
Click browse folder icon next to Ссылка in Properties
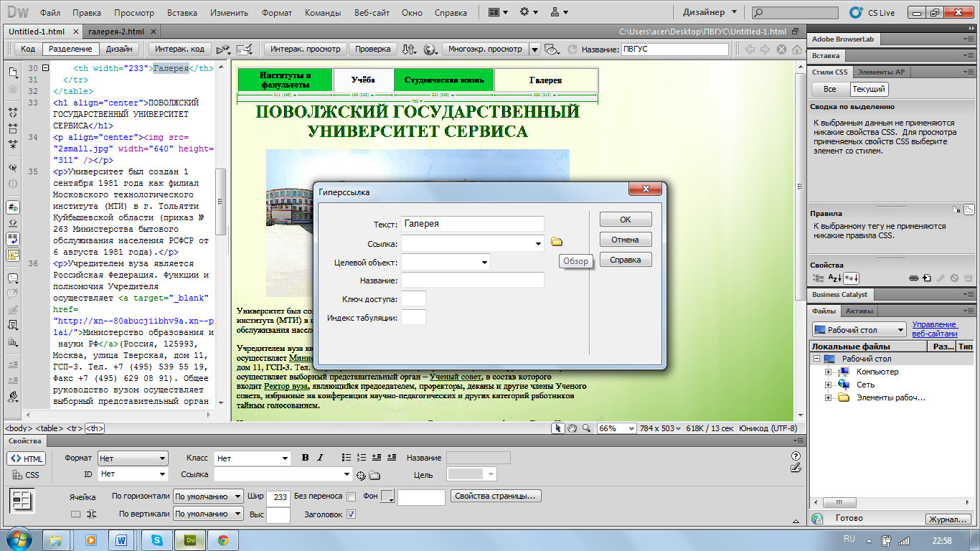coord(374,475)
